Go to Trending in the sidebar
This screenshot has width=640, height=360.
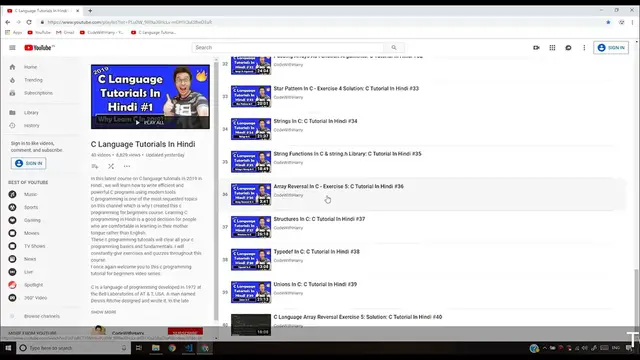(x=33, y=80)
